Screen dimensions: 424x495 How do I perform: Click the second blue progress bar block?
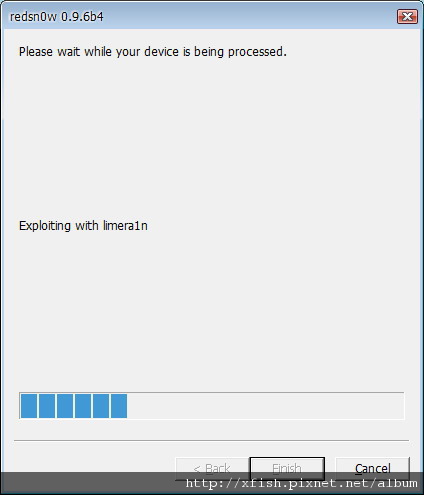click(47, 406)
